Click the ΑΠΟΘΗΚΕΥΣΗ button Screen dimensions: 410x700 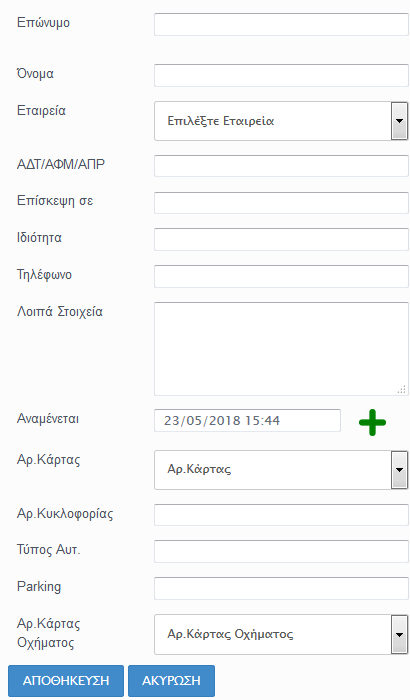coord(66,680)
